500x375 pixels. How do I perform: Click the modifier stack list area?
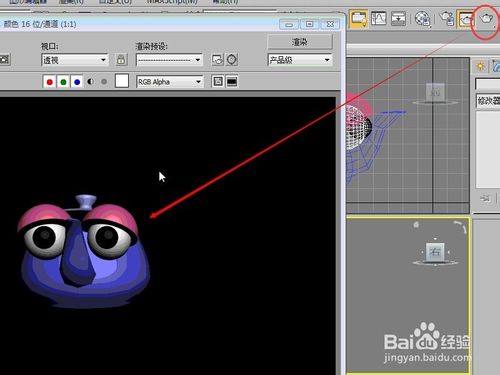click(x=488, y=150)
